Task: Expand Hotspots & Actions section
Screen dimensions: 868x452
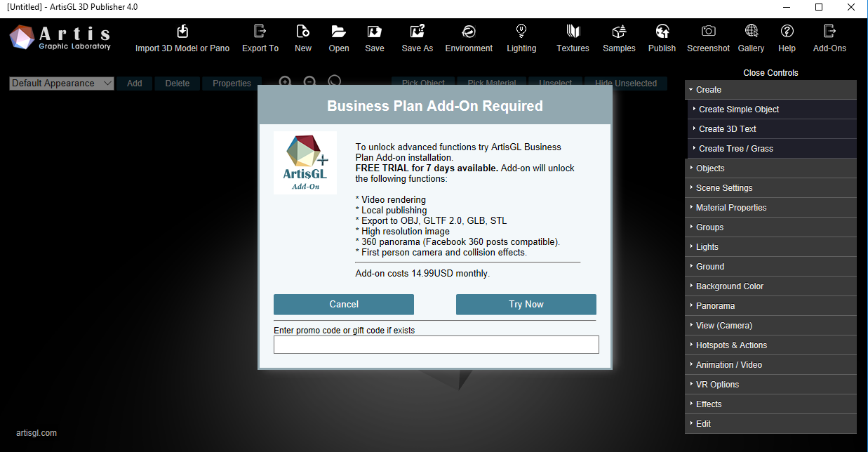Action: [771, 345]
